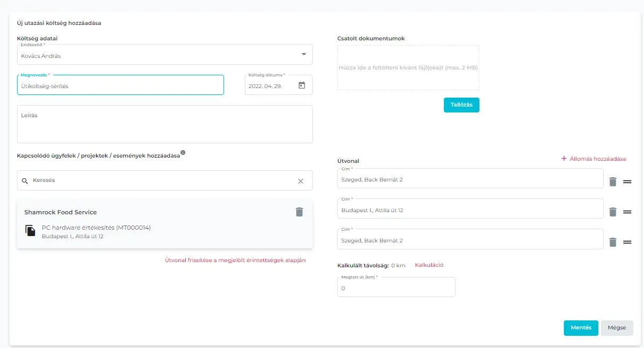Expand the Értékesítő dropdown

pyautogui.click(x=304, y=54)
